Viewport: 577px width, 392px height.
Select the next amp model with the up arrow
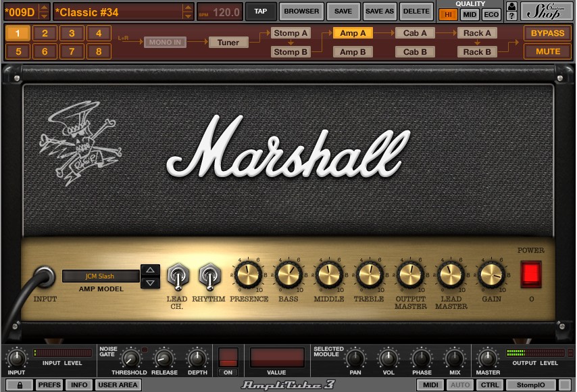tap(150, 270)
